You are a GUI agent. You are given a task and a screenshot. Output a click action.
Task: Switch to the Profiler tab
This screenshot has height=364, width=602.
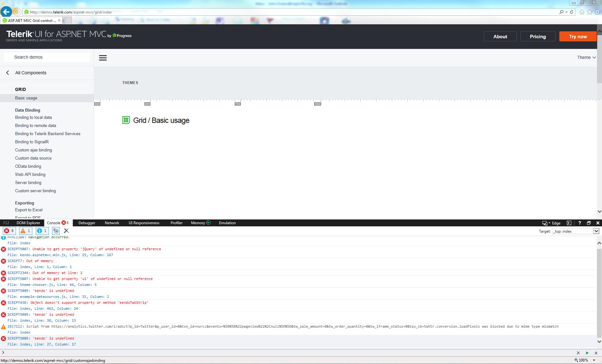click(x=177, y=223)
